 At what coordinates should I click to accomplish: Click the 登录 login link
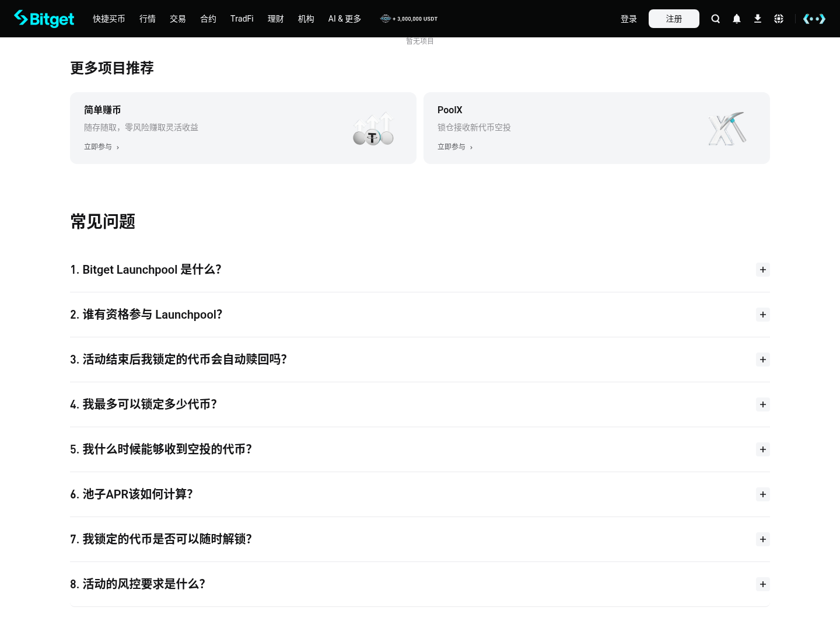629,19
